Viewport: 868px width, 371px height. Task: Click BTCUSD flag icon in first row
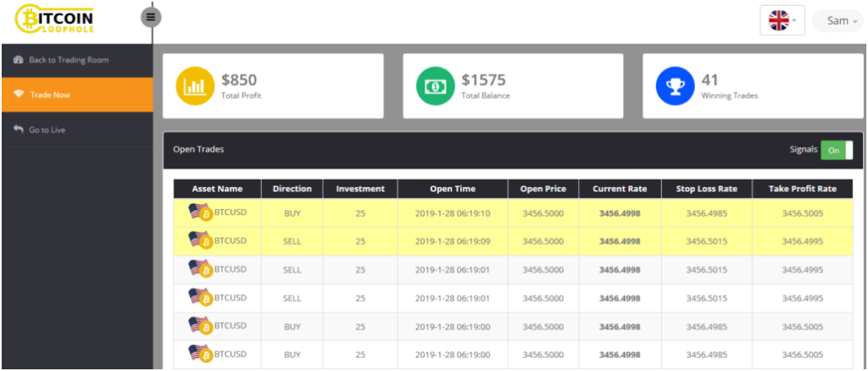200,213
